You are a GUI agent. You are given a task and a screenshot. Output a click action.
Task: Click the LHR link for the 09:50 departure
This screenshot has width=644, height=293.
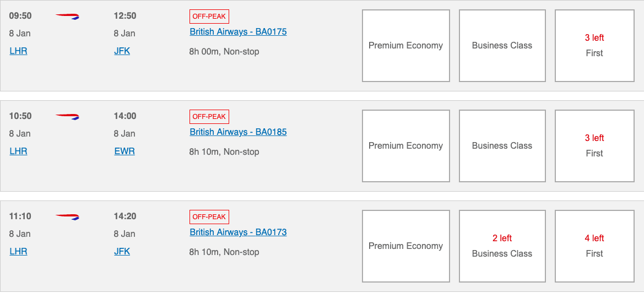[18, 51]
